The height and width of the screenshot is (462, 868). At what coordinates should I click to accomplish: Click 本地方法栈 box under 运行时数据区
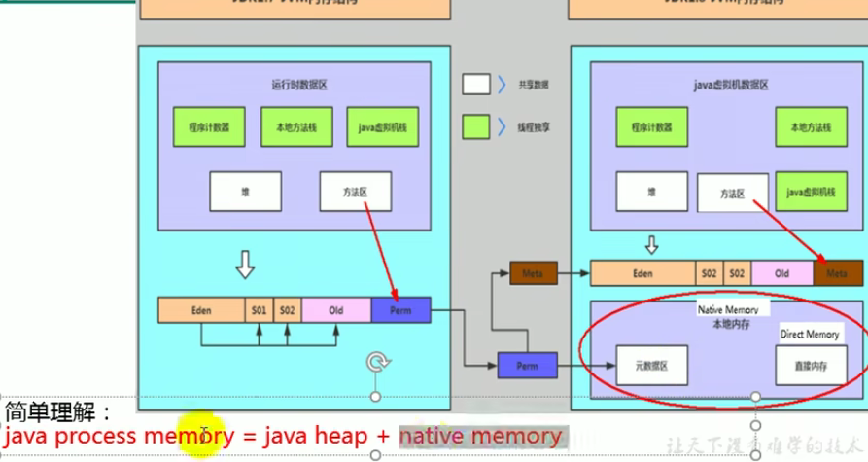[296, 126]
